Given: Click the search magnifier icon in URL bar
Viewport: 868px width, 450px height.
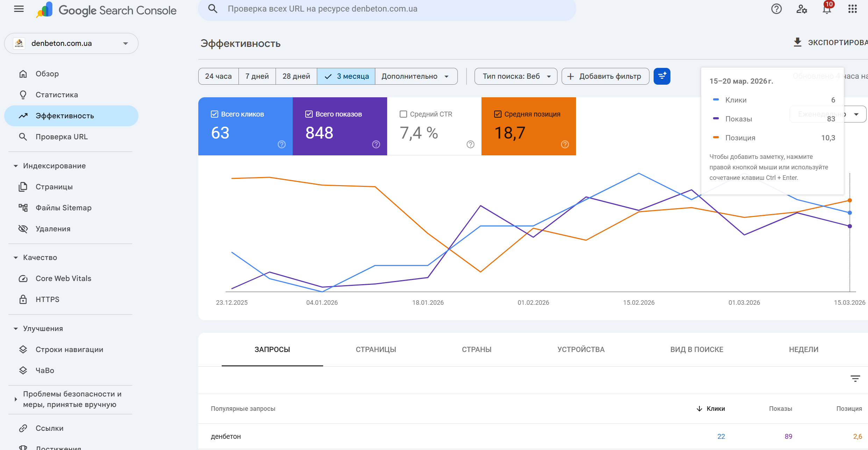Looking at the screenshot, I should point(213,9).
